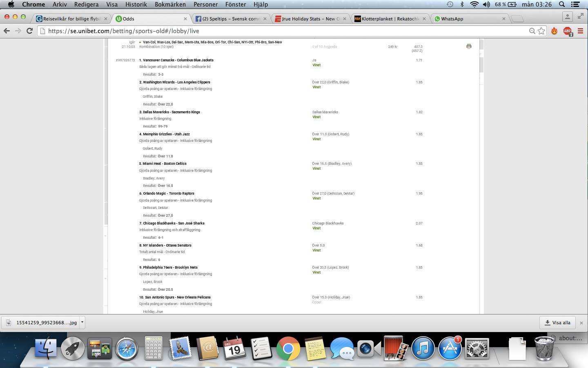588x368 pixels.
Task: Open the Redigera menu
Action: (x=86, y=4)
